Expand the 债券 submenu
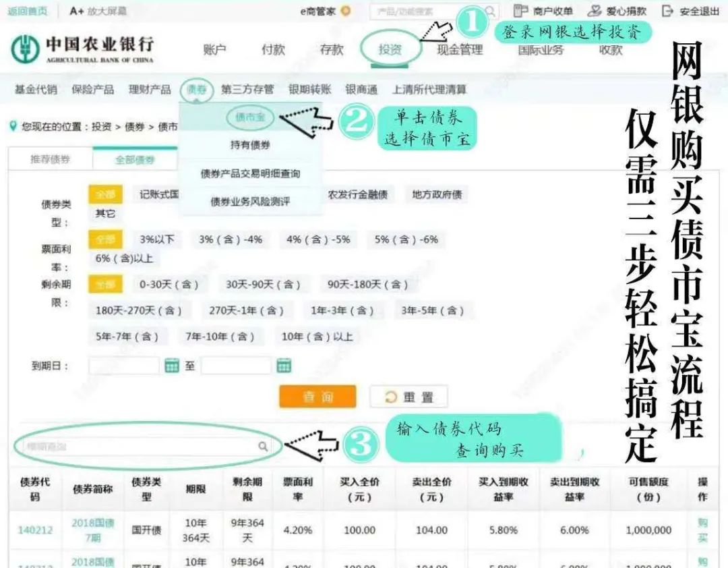The width and height of the screenshot is (728, 568). (196, 89)
